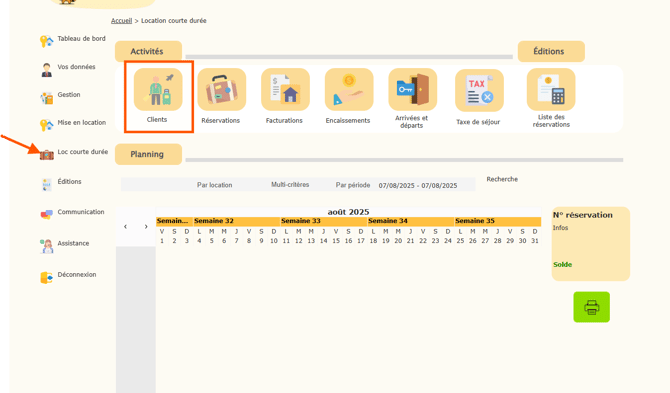This screenshot has width=670, height=393.
Task: Click the N° réservation panel heading
Action: click(x=583, y=215)
